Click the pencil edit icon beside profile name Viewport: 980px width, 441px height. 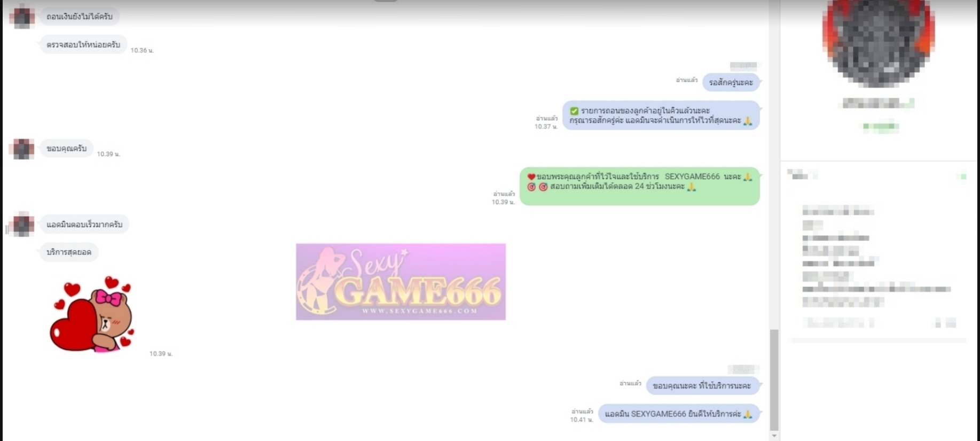pos(912,103)
